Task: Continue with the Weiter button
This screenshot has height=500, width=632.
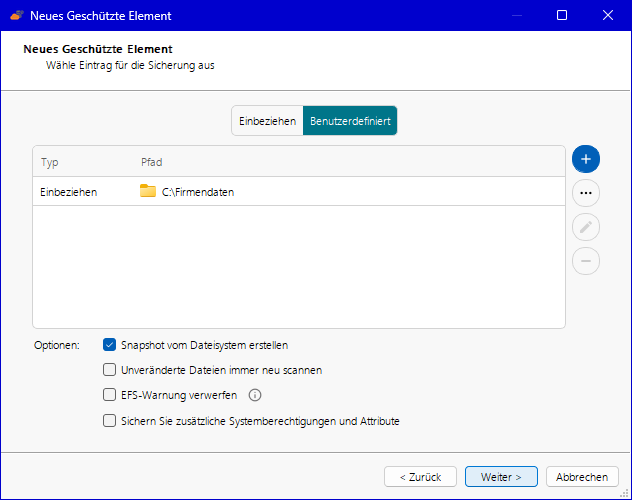Action: pos(501,477)
